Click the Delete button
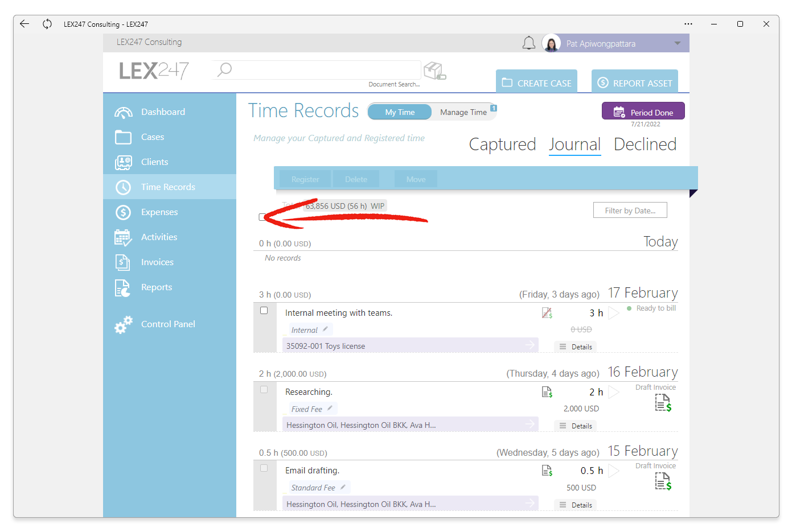Image resolution: width=792 pixels, height=532 pixels. point(356,179)
